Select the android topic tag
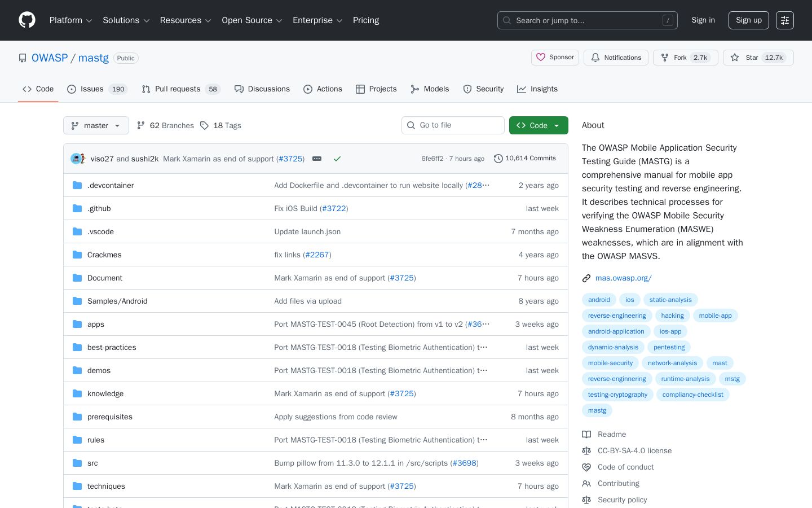Screen dimensions: 812x508 599,300
